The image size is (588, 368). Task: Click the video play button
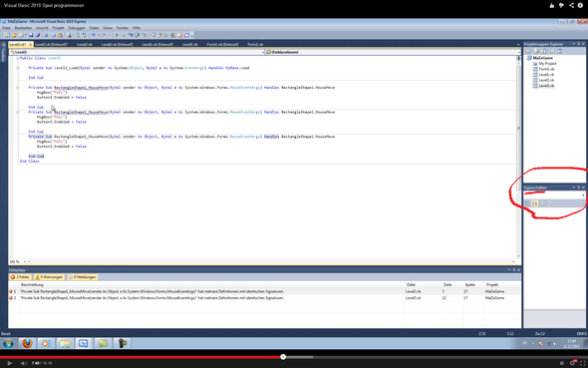[x=9, y=363]
